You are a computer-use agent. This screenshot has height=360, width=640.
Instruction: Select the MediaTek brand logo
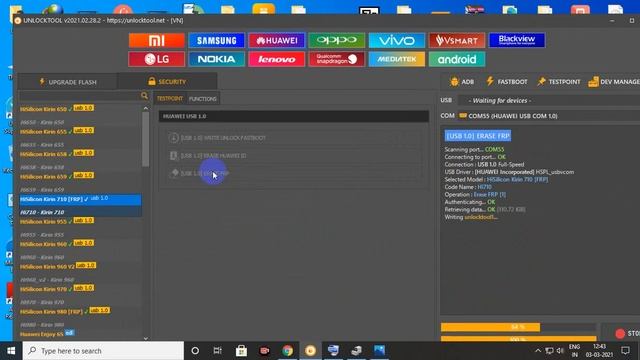[x=397, y=59]
